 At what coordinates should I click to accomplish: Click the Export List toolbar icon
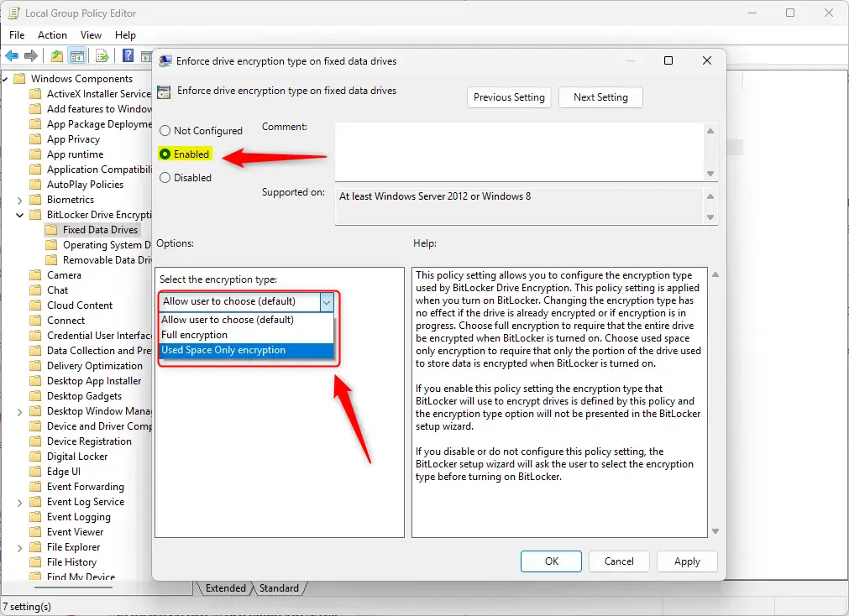pyautogui.click(x=102, y=55)
